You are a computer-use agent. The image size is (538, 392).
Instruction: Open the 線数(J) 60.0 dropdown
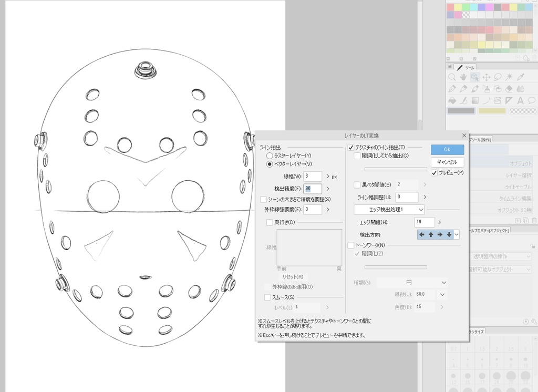442,294
